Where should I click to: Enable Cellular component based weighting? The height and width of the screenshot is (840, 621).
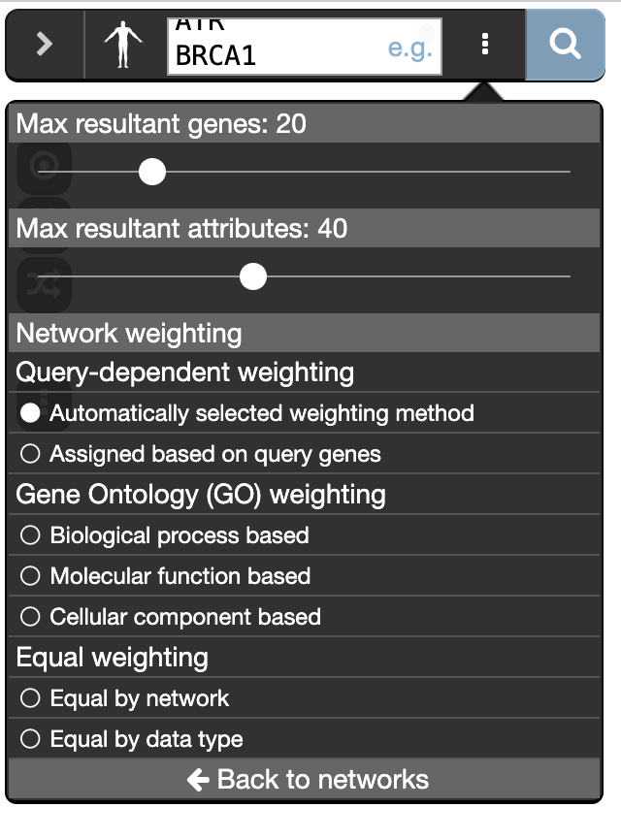(31, 617)
